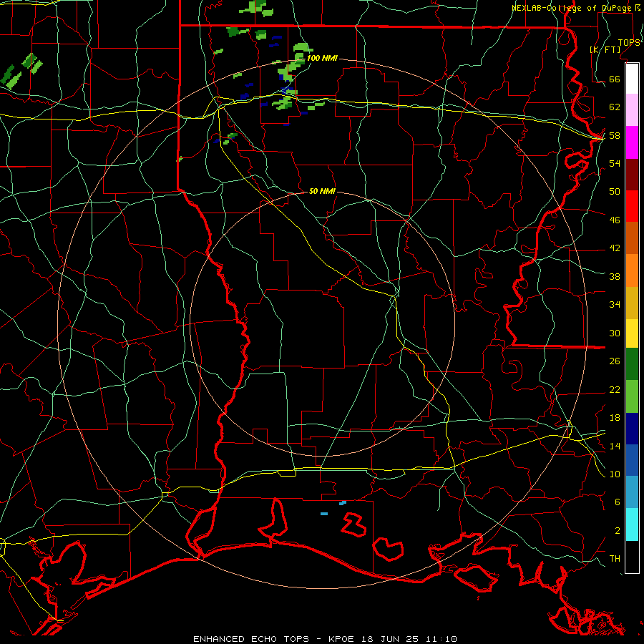Click the '66' legend value

pos(615,79)
